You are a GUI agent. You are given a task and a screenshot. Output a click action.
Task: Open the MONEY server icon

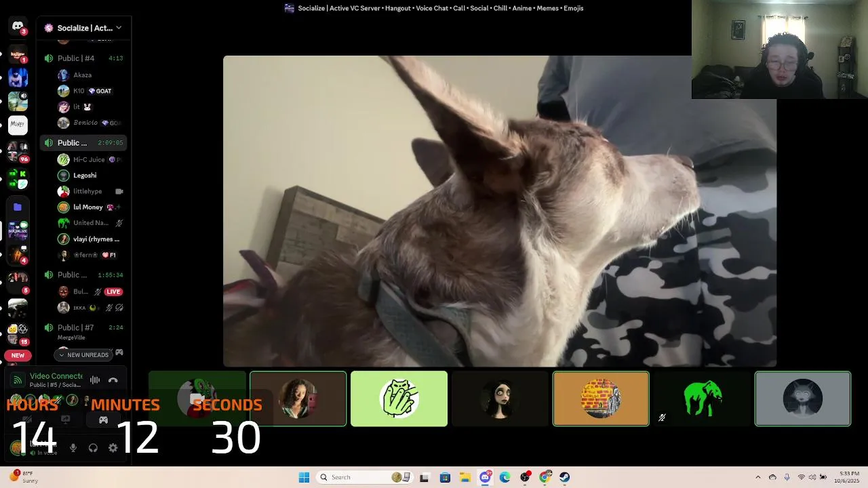pyautogui.click(x=18, y=124)
